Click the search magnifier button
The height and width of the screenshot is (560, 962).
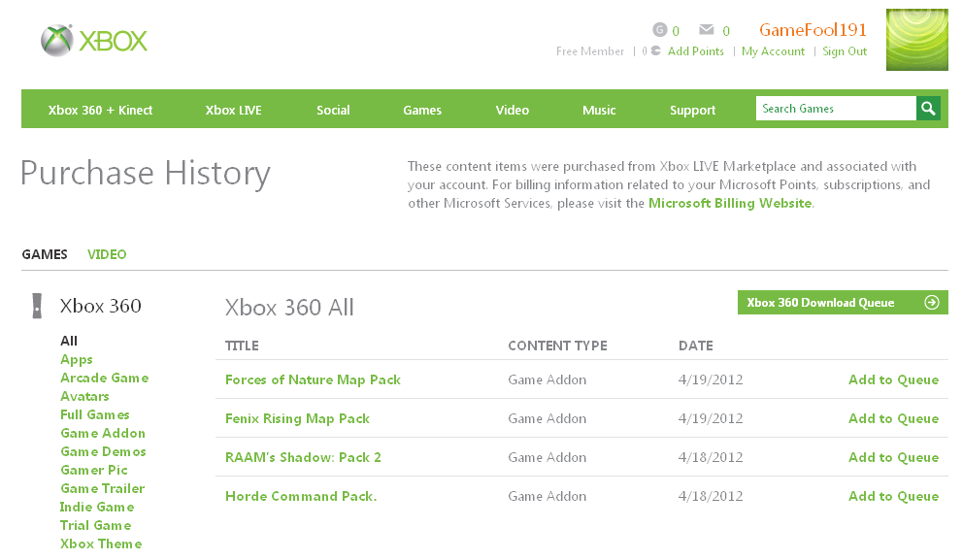pyautogui.click(x=928, y=109)
